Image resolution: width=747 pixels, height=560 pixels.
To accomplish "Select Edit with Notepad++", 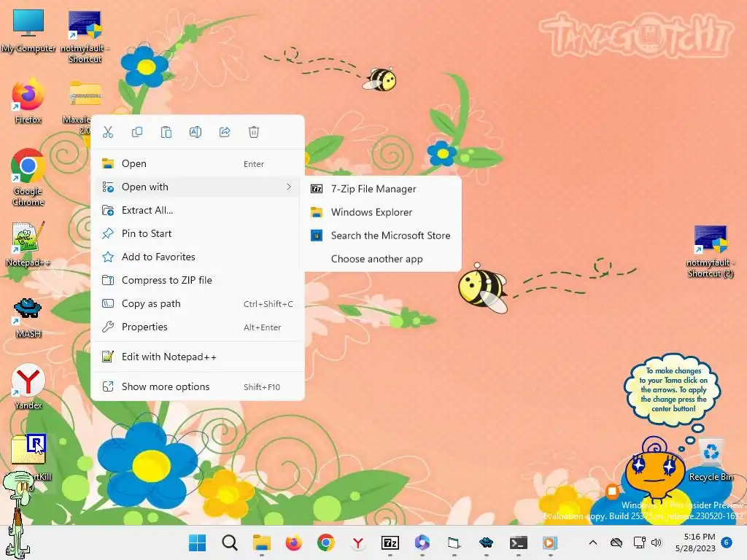I will pyautogui.click(x=197, y=357).
